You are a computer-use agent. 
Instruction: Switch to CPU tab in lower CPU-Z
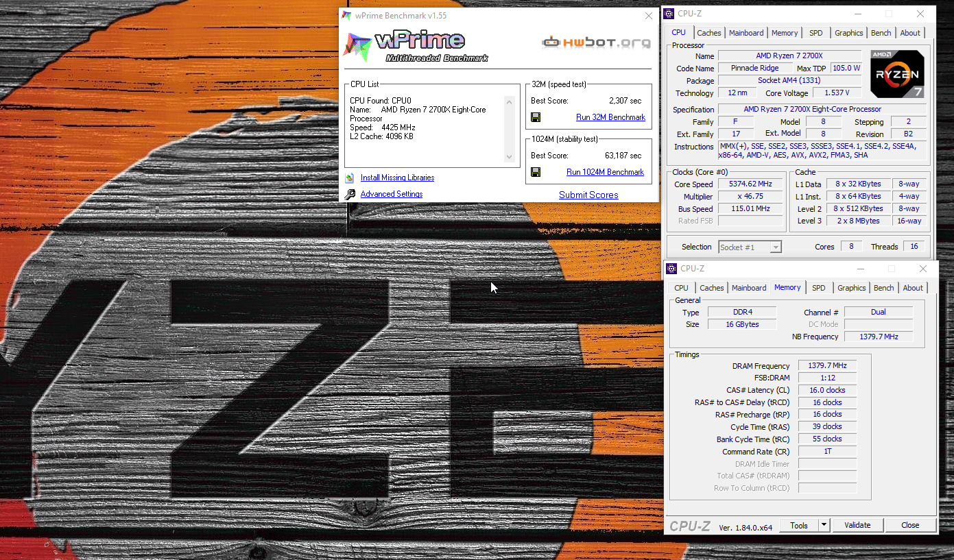tap(681, 288)
